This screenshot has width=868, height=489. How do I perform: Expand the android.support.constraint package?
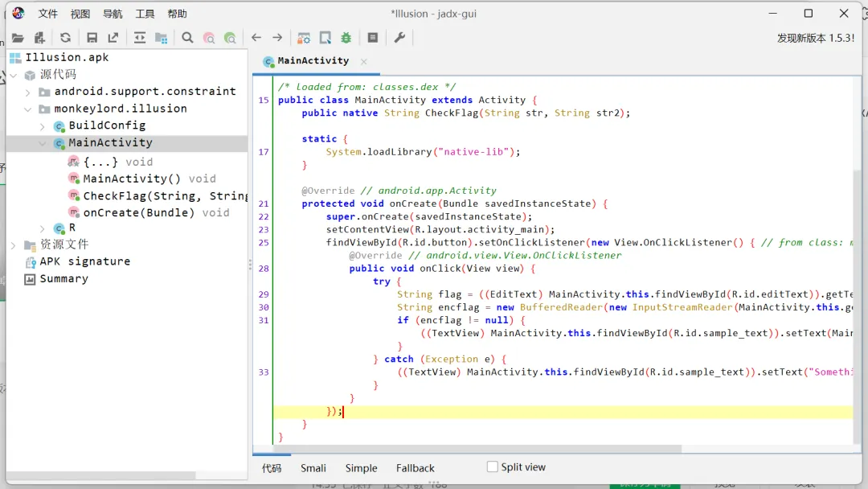[28, 92]
